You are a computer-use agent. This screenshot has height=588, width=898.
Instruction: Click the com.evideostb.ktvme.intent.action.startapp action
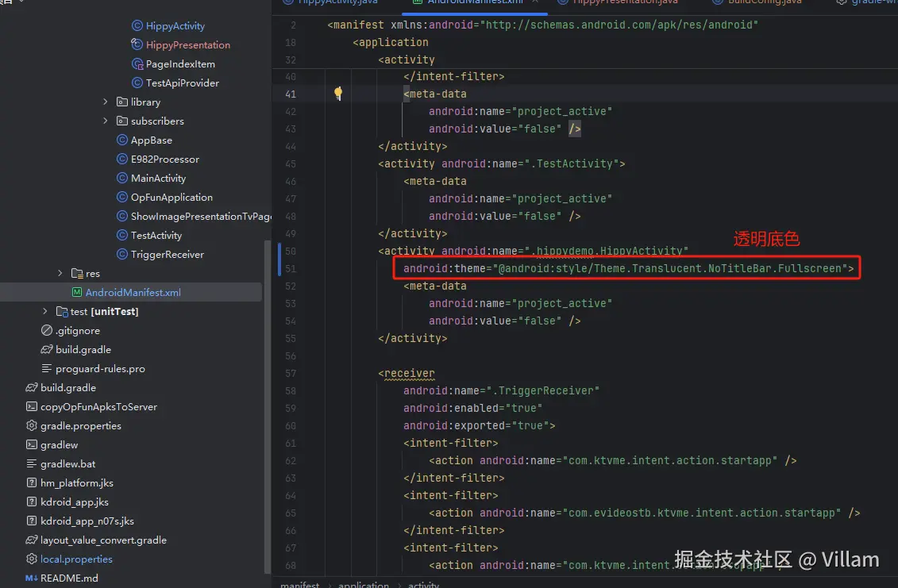[644, 513]
